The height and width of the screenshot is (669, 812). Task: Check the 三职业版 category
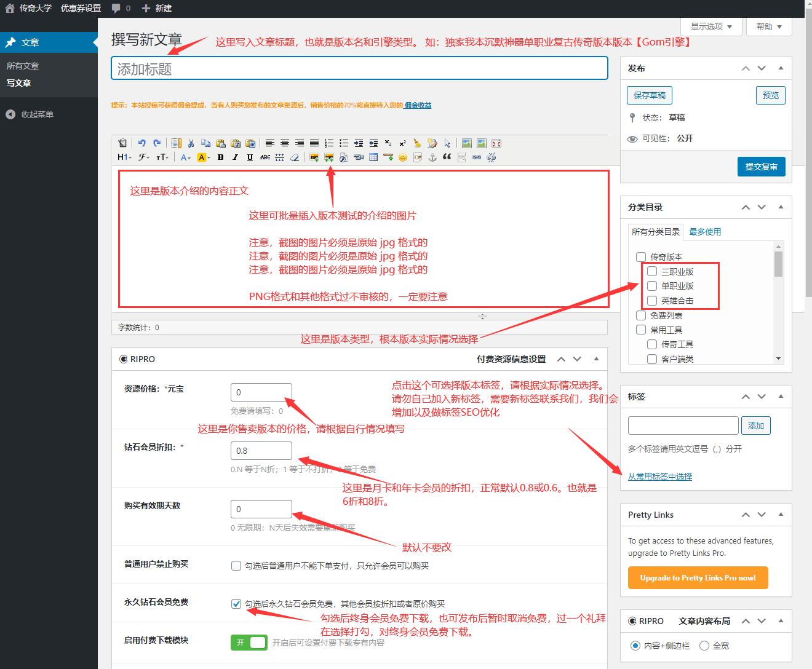click(652, 271)
